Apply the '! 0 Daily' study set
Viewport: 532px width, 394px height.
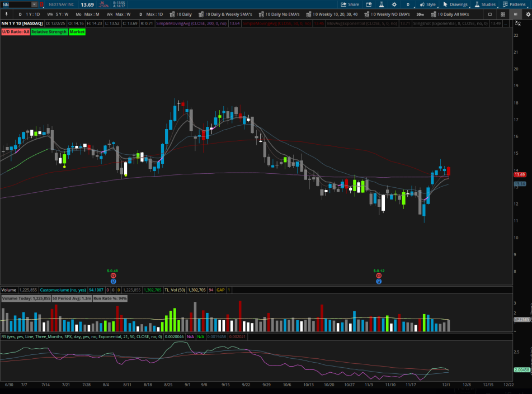(x=181, y=14)
